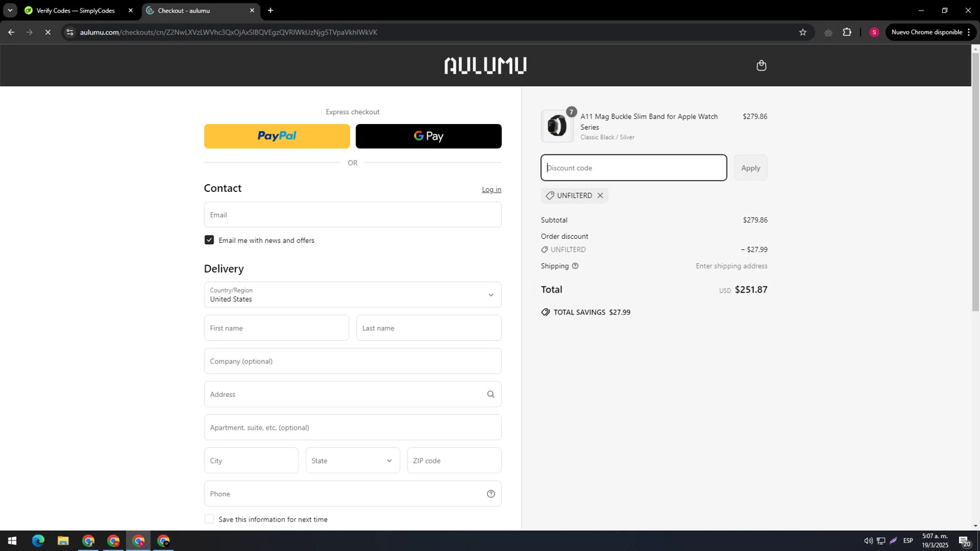980x551 pixels.
Task: Close the Verify Codes SimplyCodes tab
Action: [x=131, y=10]
